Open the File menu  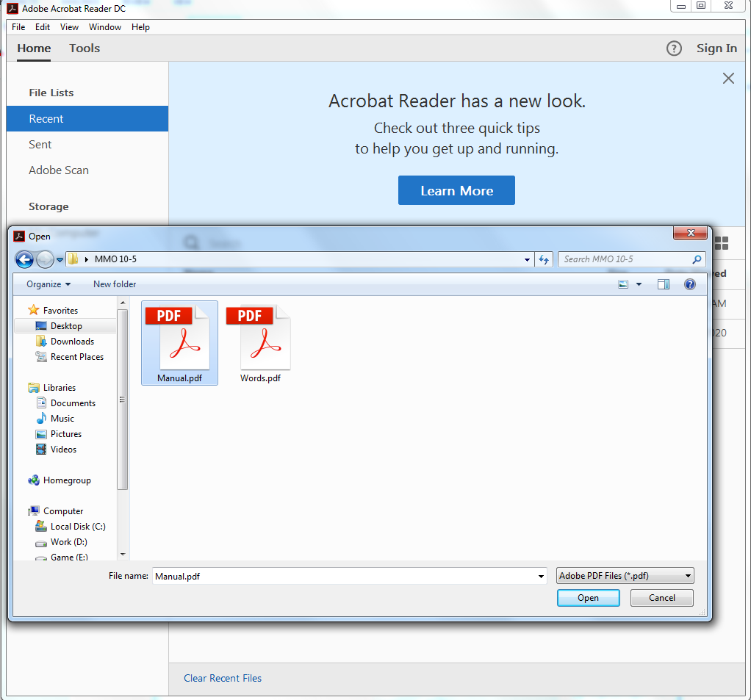coord(18,27)
